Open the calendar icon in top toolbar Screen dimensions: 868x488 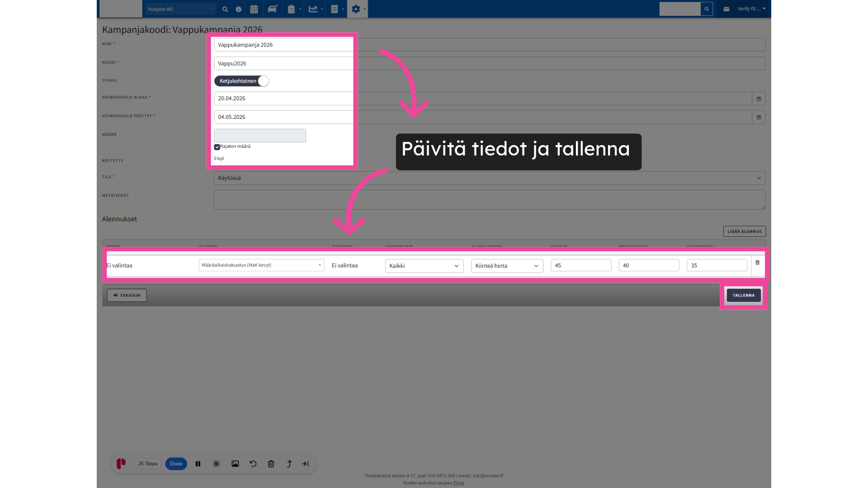click(x=254, y=9)
